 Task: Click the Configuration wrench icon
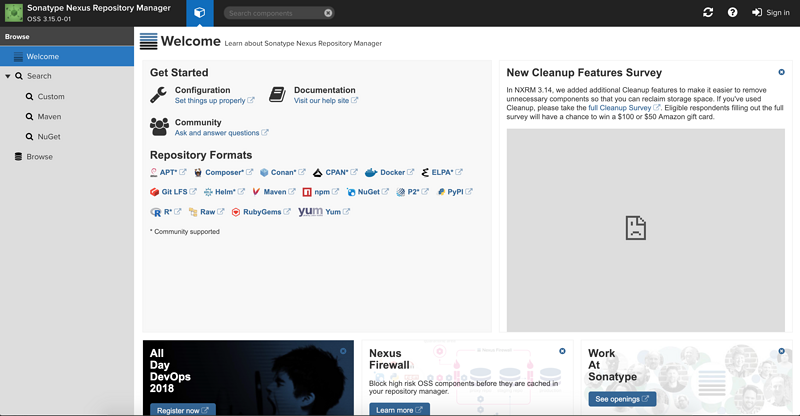coord(158,95)
